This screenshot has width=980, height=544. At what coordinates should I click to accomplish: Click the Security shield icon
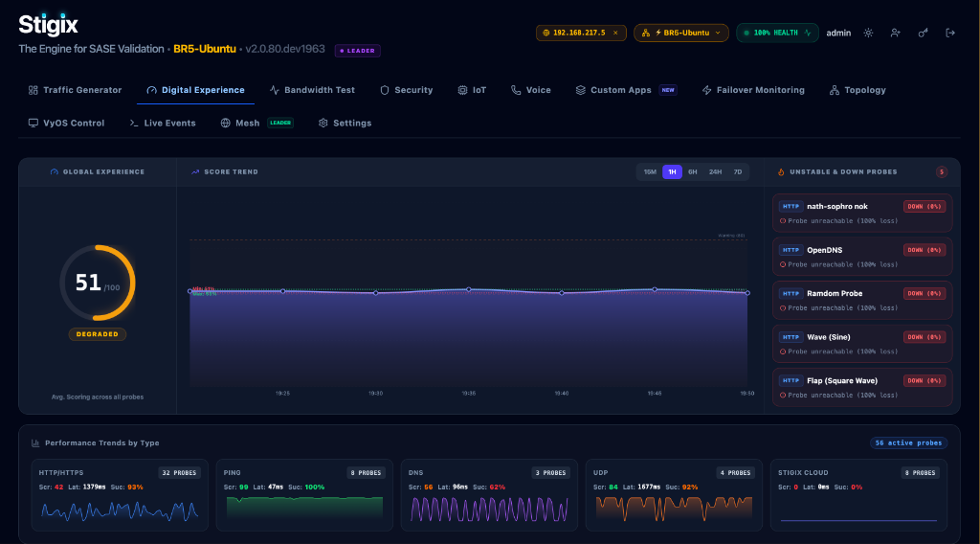coord(385,90)
